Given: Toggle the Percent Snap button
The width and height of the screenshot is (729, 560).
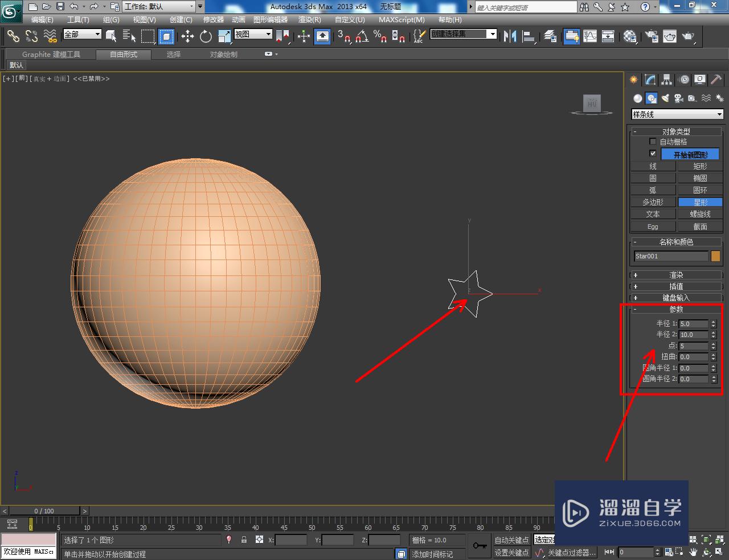Looking at the screenshot, I should tap(380, 36).
